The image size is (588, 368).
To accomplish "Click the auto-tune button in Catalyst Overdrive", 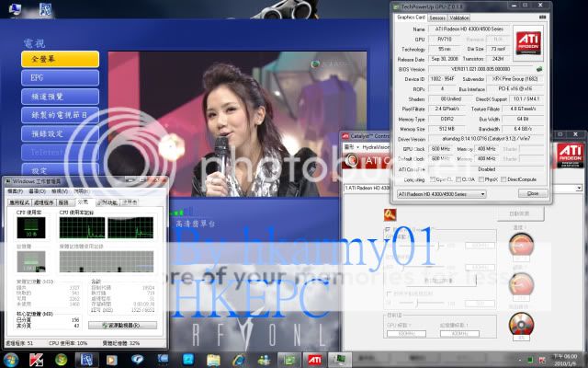I will point(521,213).
